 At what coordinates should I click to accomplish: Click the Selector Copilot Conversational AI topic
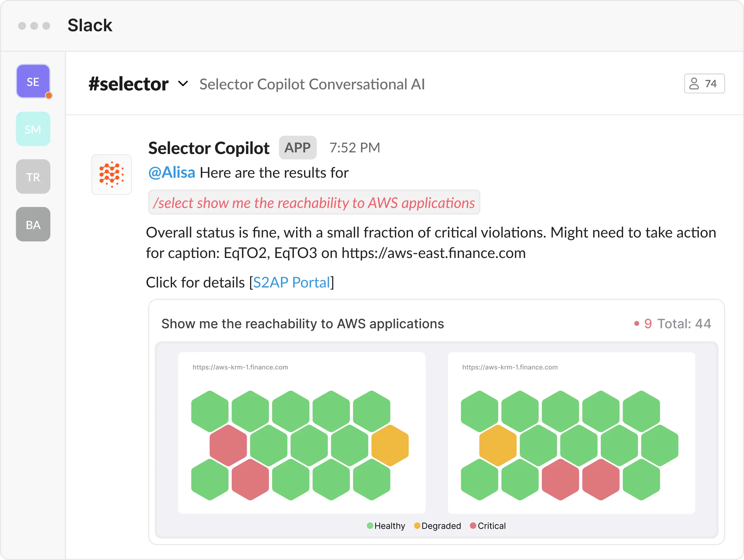tap(312, 84)
